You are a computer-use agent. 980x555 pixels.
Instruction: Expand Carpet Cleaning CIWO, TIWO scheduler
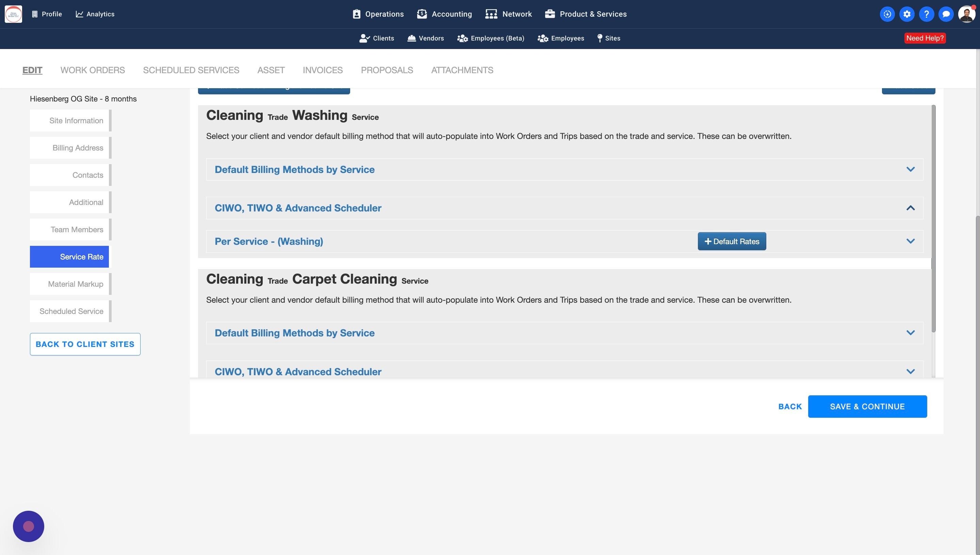pos(910,372)
